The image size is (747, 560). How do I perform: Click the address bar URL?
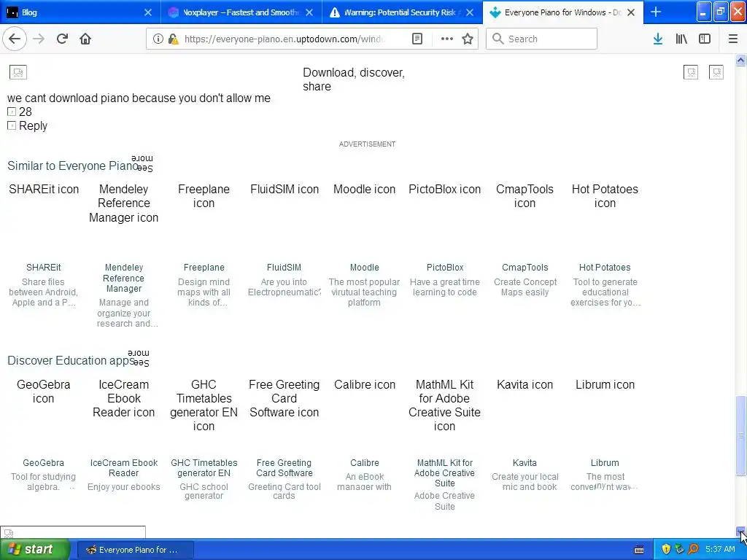(285, 39)
